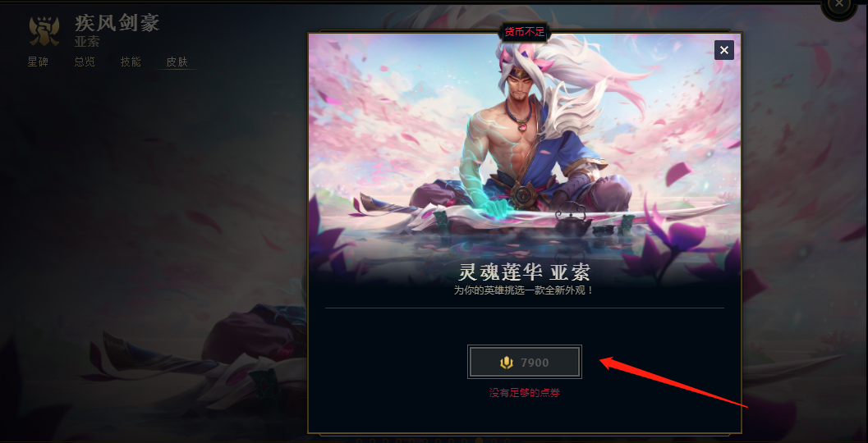
Task: Open the 星碑 tab
Action: (39, 62)
